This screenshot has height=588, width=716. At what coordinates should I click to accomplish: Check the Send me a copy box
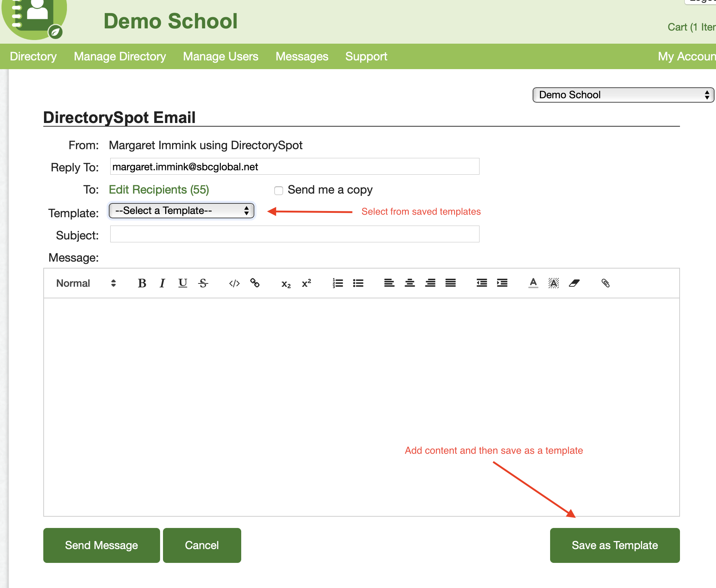[279, 190]
